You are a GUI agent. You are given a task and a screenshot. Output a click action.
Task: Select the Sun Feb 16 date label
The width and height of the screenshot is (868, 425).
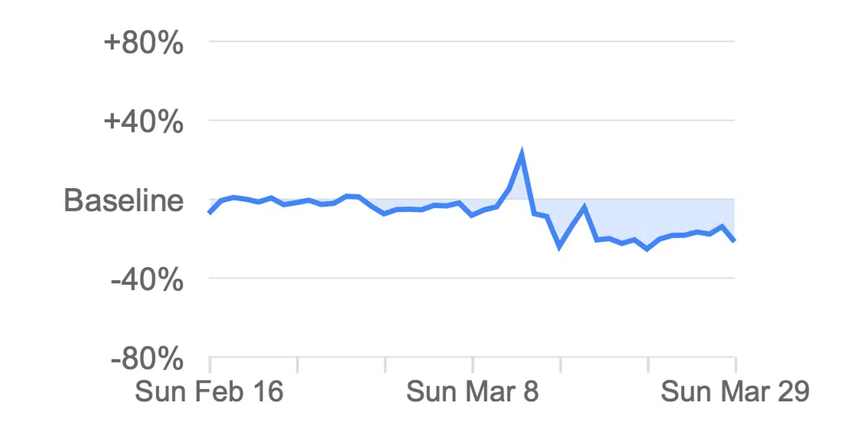coord(209,392)
